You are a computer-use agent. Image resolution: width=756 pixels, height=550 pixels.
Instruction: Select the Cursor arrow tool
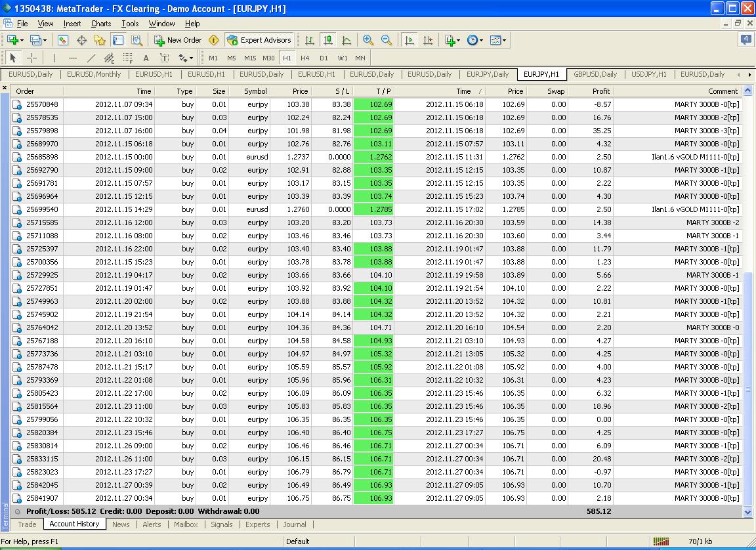click(x=12, y=58)
